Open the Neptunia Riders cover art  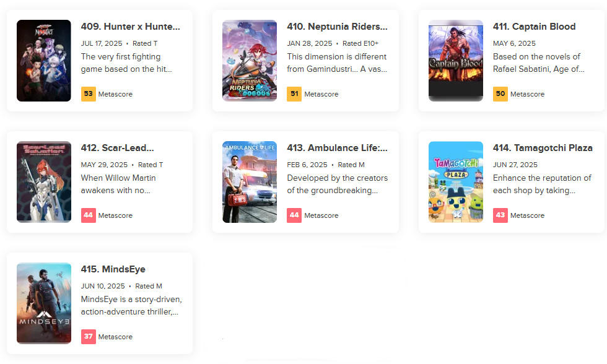(250, 61)
